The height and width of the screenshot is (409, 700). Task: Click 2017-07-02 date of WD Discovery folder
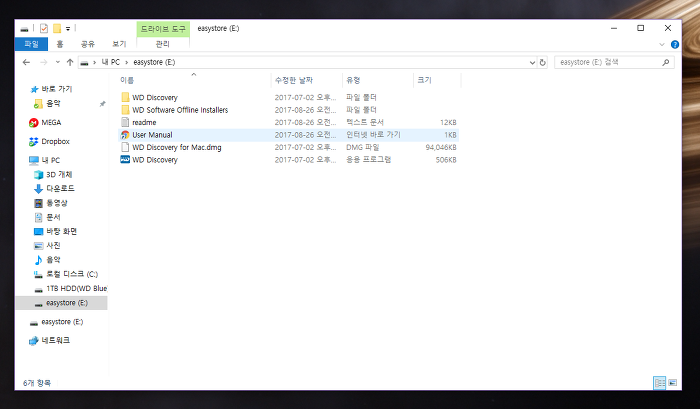305,97
